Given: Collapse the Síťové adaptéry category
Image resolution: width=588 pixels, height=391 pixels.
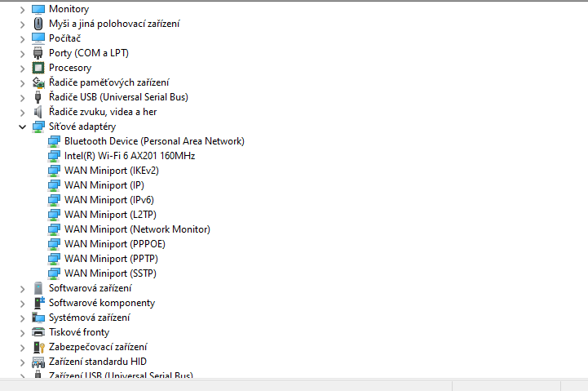Looking at the screenshot, I should point(22,127).
